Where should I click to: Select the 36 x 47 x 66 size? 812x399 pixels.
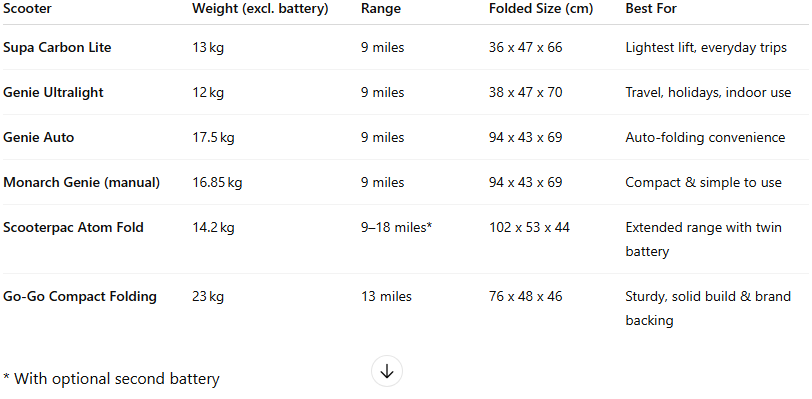pyautogui.click(x=526, y=48)
